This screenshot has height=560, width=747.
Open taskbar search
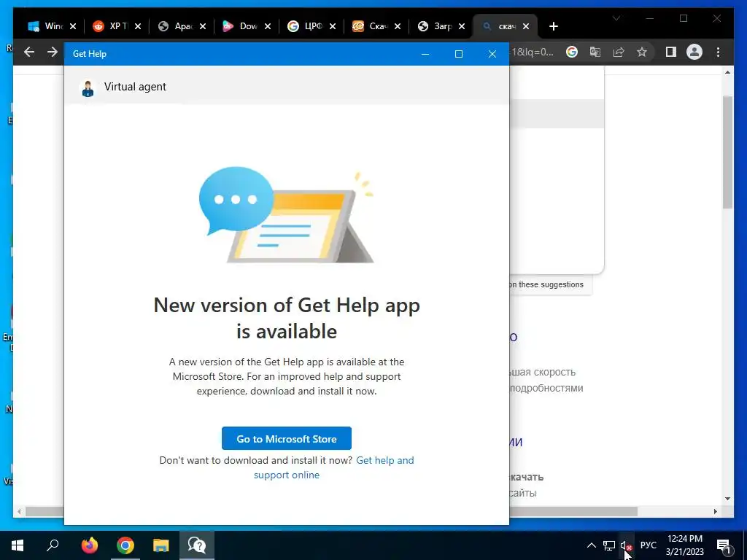coord(53,545)
